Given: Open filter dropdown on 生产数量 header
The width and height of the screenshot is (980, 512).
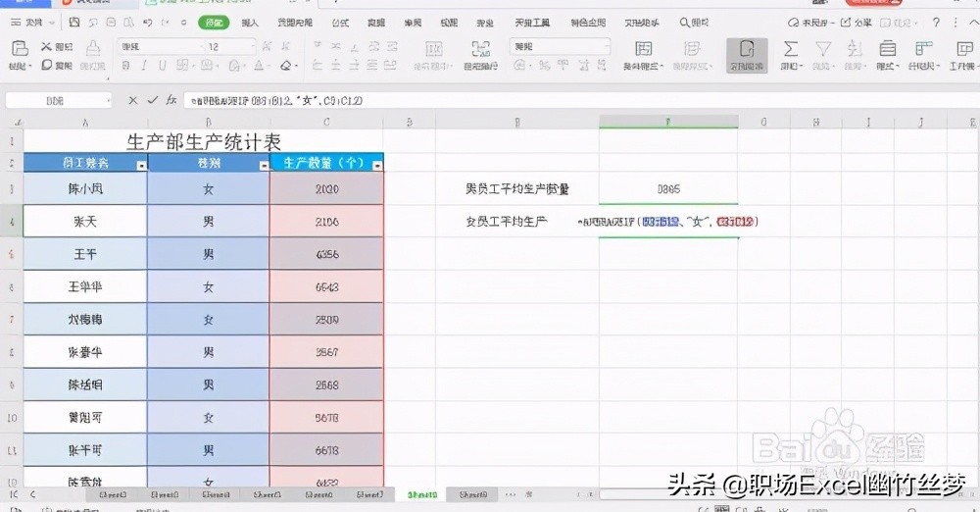Looking at the screenshot, I should click(377, 165).
